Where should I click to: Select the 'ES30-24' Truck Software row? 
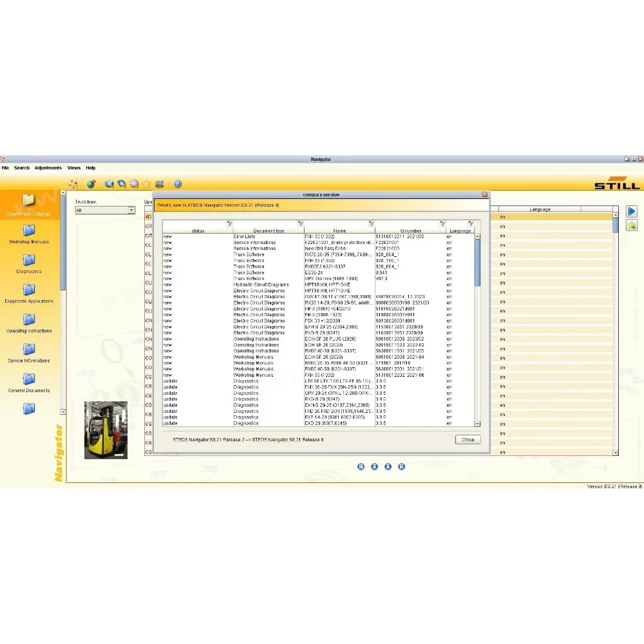[319, 272]
